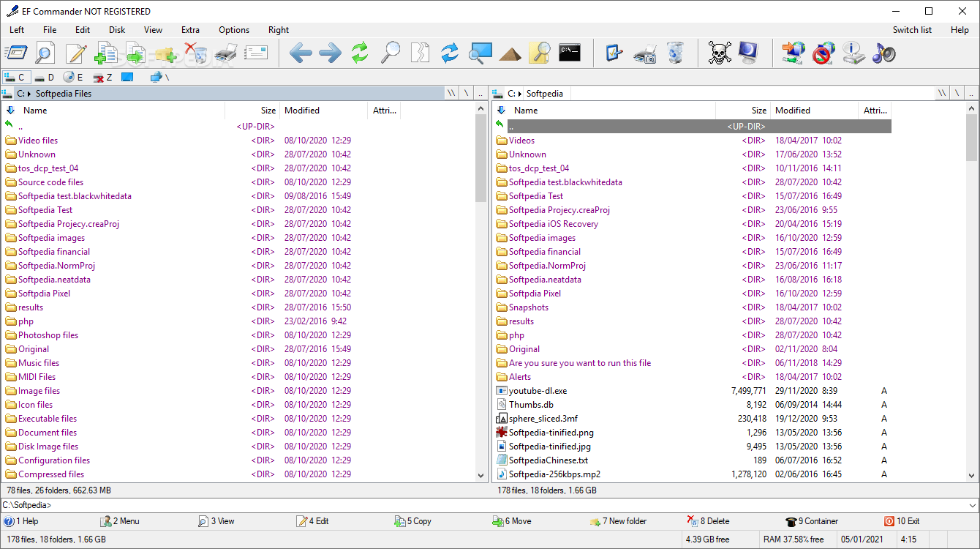The width and height of the screenshot is (980, 549).
Task: Click the monitor magnifier toolbar icon
Action: point(480,53)
